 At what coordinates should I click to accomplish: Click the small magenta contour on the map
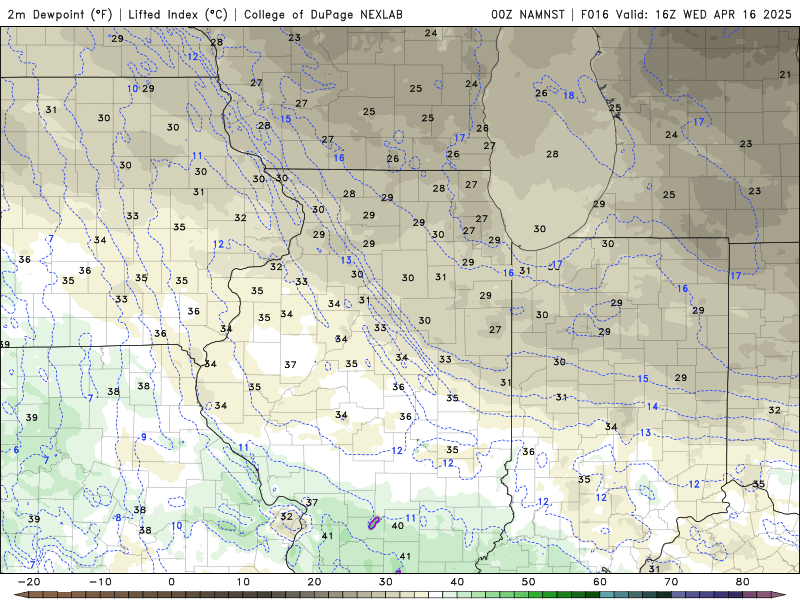pyautogui.click(x=374, y=522)
